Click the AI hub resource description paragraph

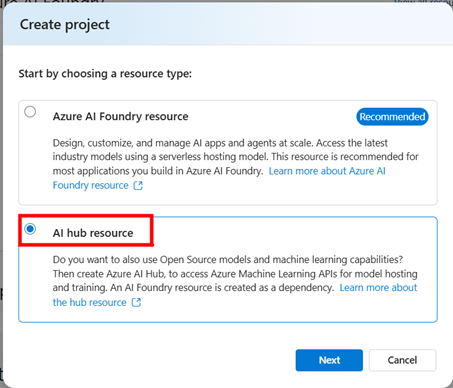235,281
